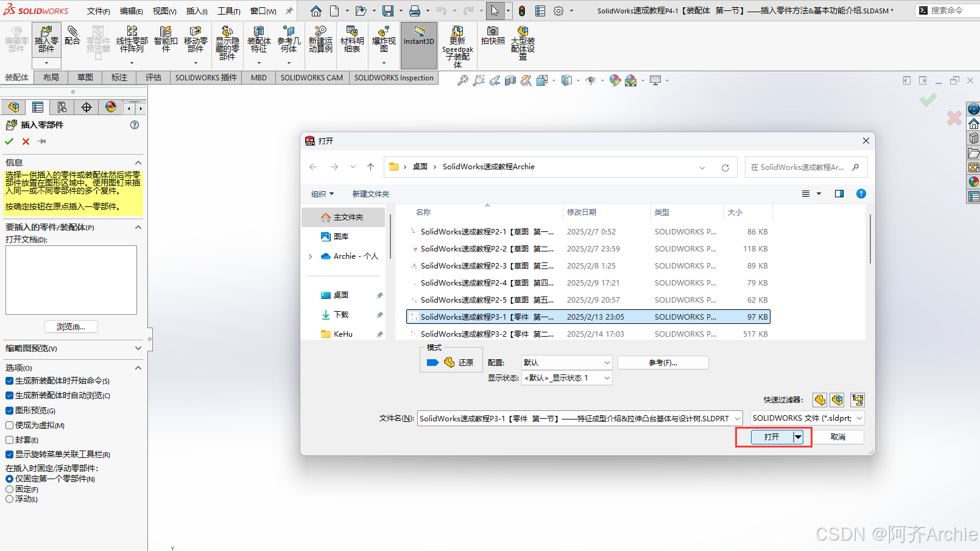Click the pushpin icon in Insert Component panel
This screenshot has height=551, width=980.
tap(42, 141)
